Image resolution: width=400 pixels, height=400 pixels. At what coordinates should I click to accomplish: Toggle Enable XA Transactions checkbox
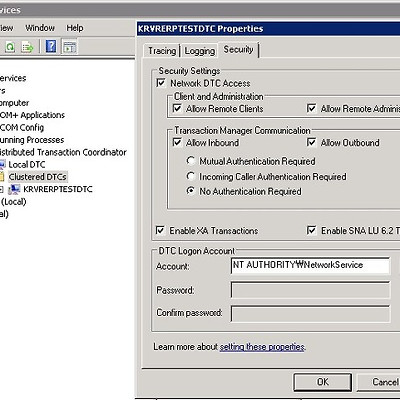(160, 230)
